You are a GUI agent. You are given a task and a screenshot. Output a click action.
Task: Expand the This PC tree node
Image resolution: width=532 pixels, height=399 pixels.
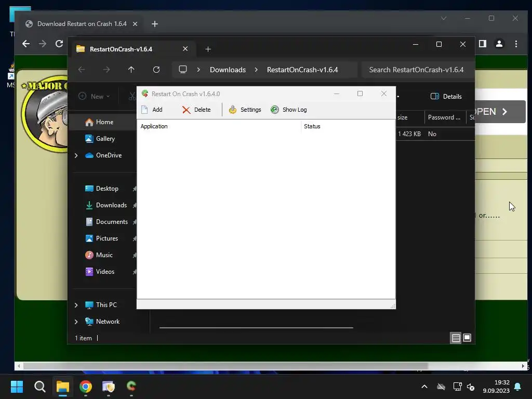click(x=76, y=305)
